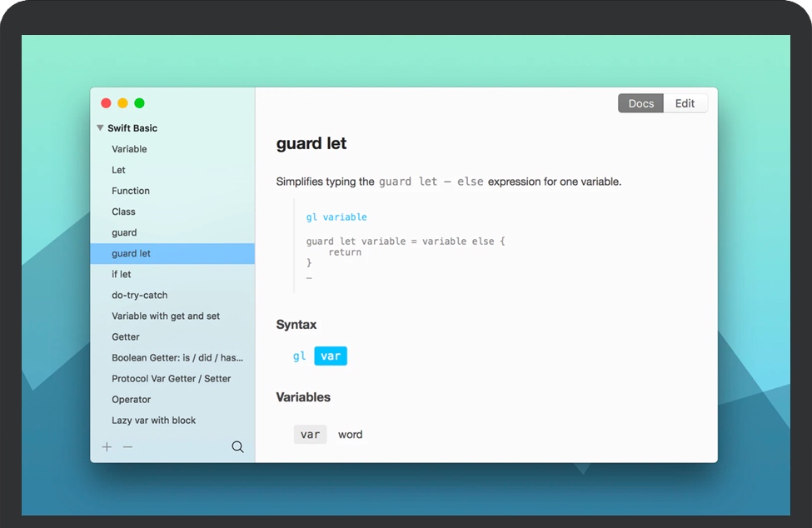
Task: Click the blue var token under Syntax
Action: tap(331, 356)
